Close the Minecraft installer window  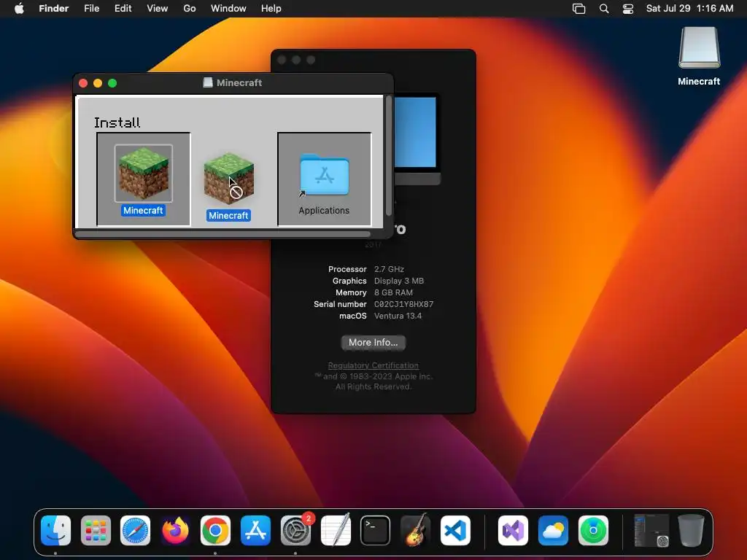pos(83,83)
